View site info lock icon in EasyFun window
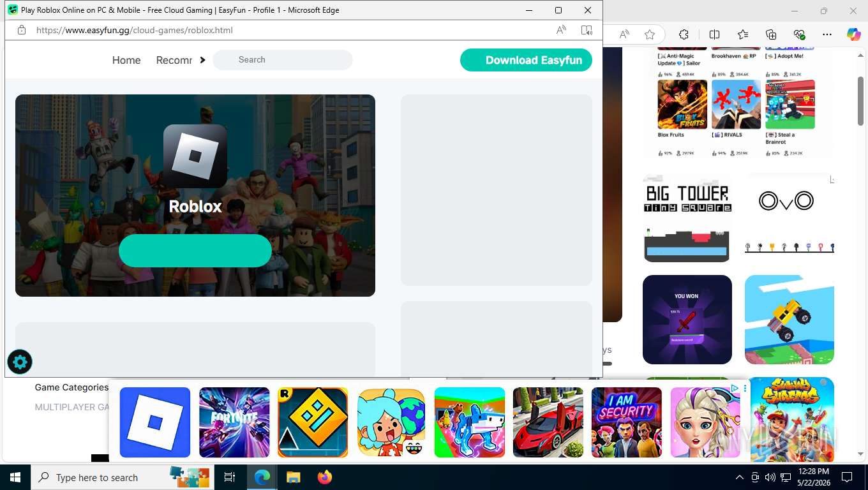Image resolution: width=868 pixels, height=490 pixels. click(x=22, y=30)
